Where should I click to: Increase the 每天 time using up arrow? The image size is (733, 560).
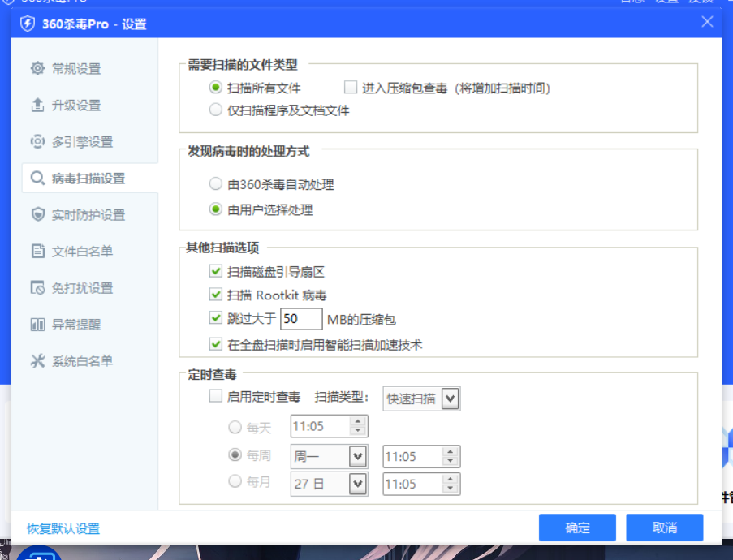click(358, 421)
